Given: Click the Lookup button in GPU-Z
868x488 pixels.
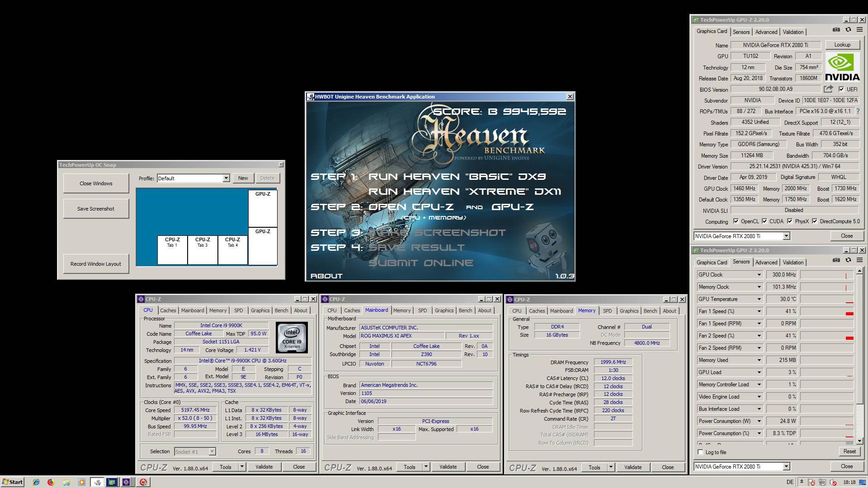Looking at the screenshot, I should pyautogui.click(x=842, y=45).
